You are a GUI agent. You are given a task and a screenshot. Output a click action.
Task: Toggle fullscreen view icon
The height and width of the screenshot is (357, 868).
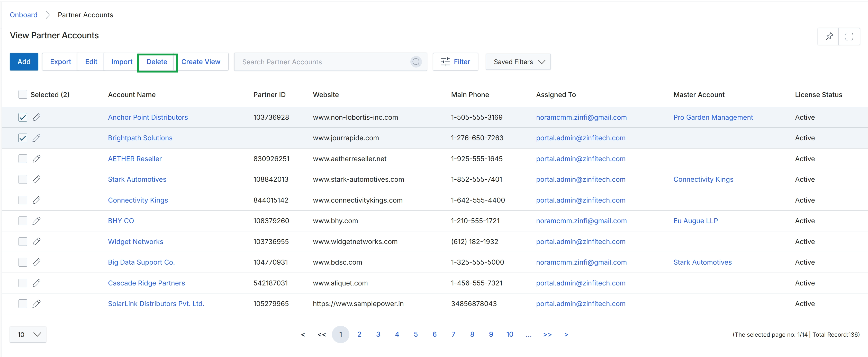849,36
